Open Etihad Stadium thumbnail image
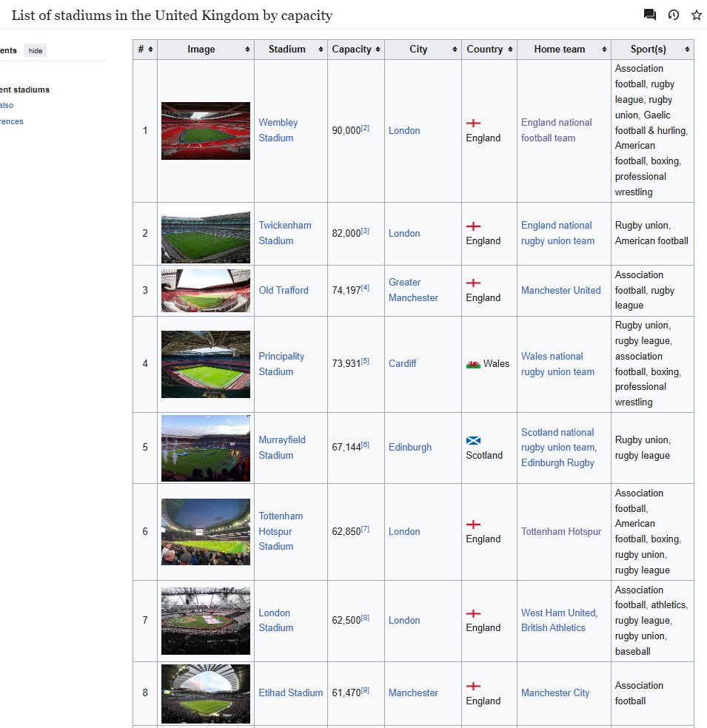The width and height of the screenshot is (707, 728). pyautogui.click(x=206, y=694)
